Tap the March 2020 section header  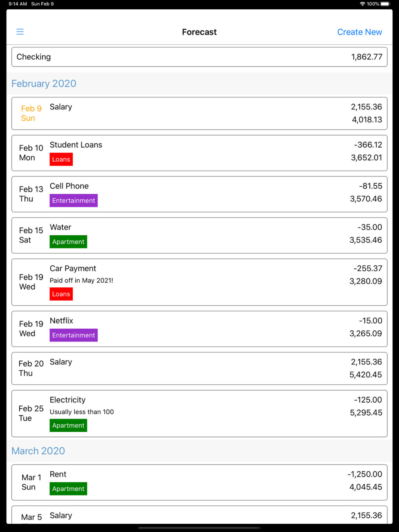tap(38, 451)
